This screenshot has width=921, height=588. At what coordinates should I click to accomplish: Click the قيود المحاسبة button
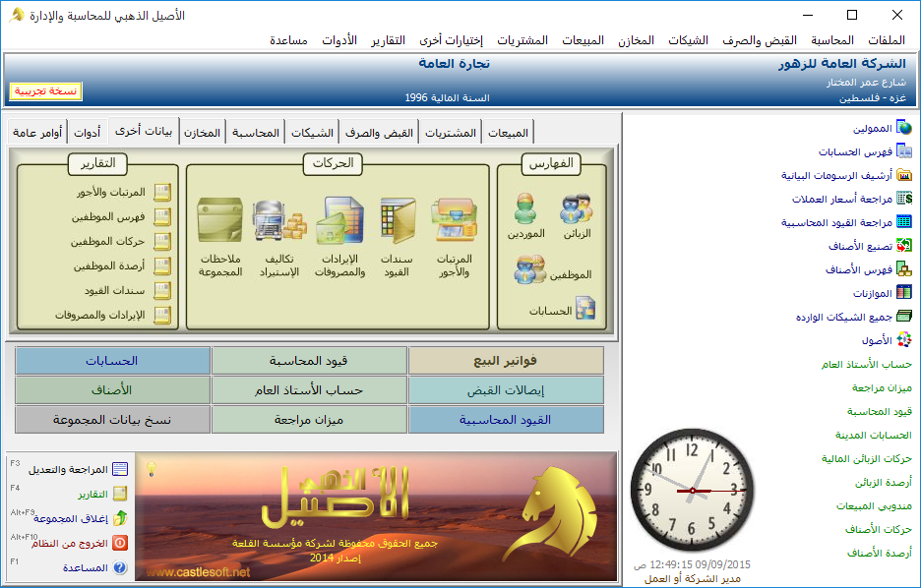[x=309, y=360]
